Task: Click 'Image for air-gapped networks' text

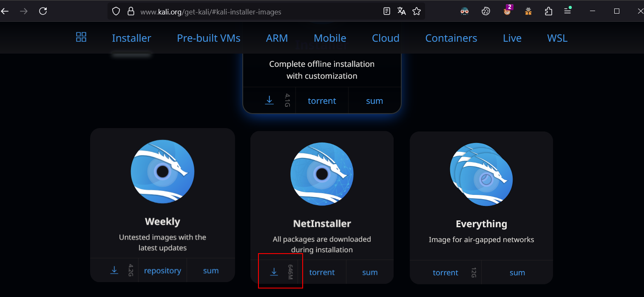Action: pos(481,240)
